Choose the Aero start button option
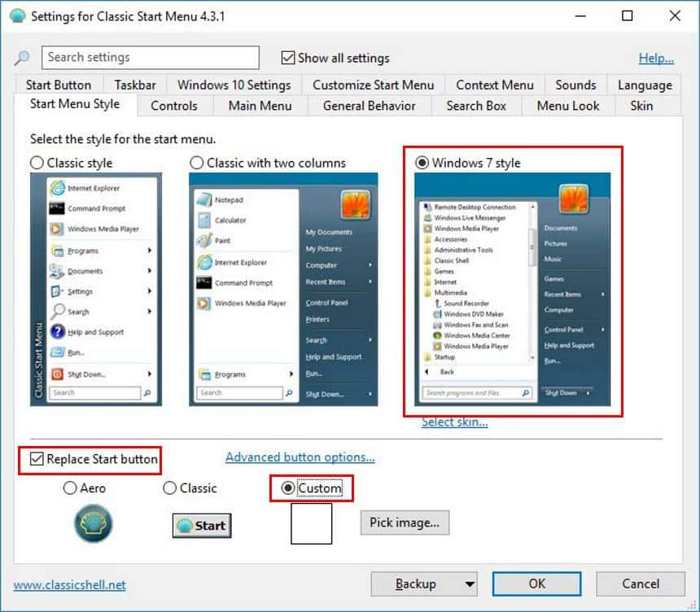The height and width of the screenshot is (612, 700). (x=70, y=488)
